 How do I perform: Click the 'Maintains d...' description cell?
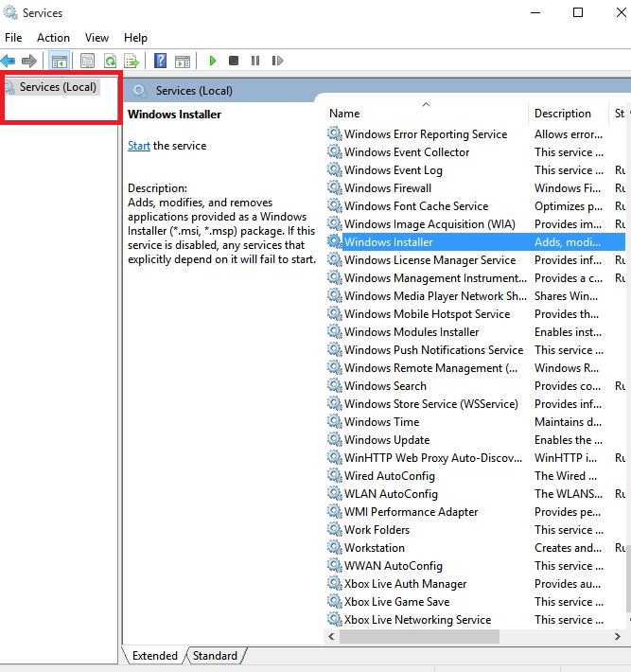pyautogui.click(x=568, y=422)
